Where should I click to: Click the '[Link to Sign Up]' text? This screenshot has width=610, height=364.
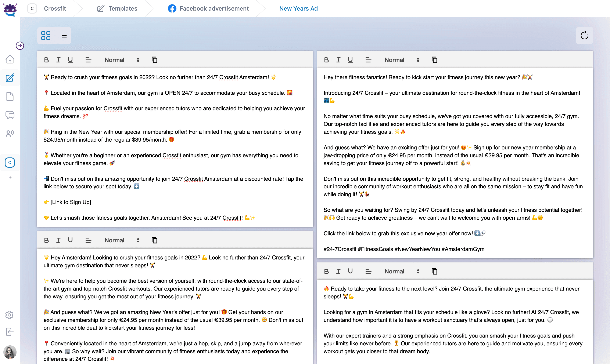coord(71,202)
